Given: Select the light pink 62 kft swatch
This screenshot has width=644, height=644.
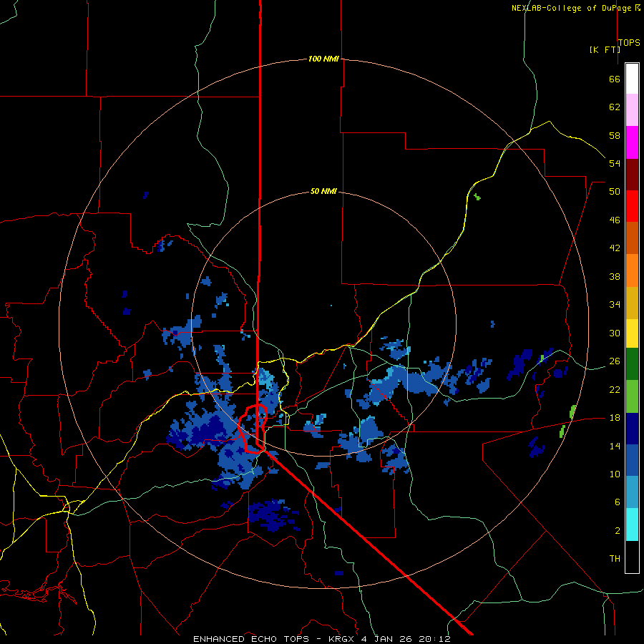Looking at the screenshot, I should (x=632, y=109).
